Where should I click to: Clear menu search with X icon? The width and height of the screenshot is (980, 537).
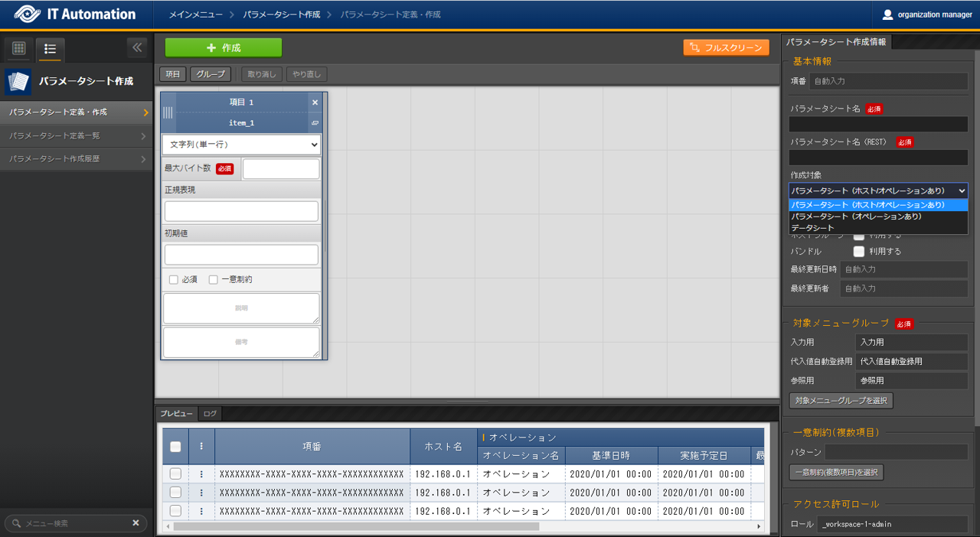[136, 523]
